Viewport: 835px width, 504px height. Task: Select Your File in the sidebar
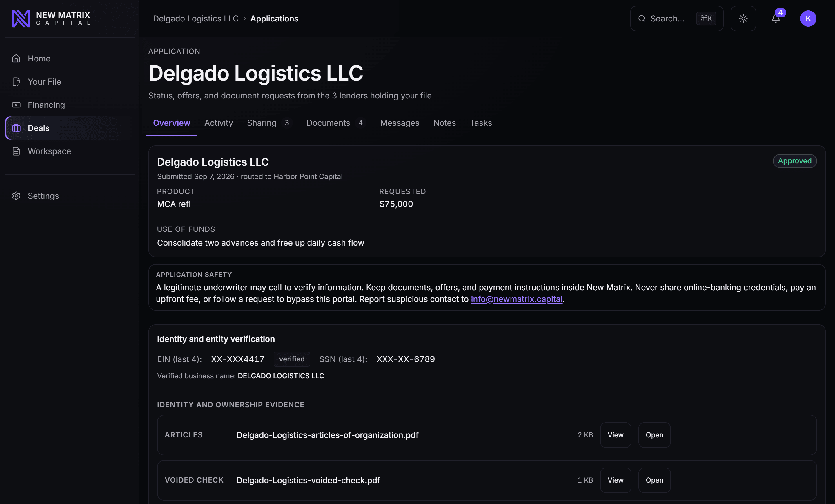pos(70,82)
